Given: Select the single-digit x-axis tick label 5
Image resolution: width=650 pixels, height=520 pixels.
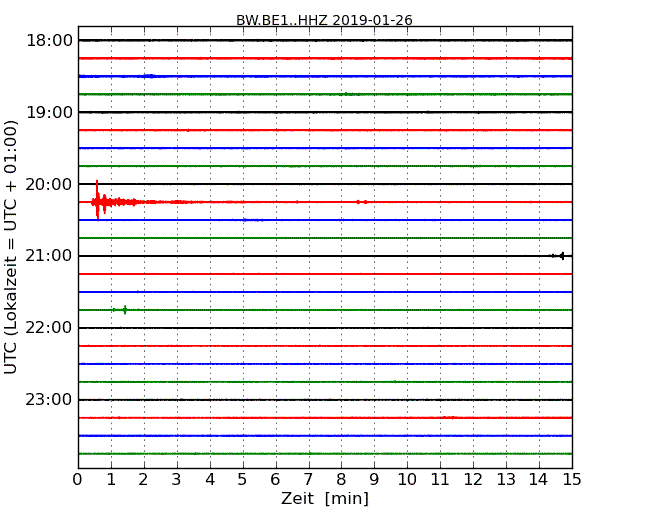Looking at the screenshot, I should (x=243, y=479).
